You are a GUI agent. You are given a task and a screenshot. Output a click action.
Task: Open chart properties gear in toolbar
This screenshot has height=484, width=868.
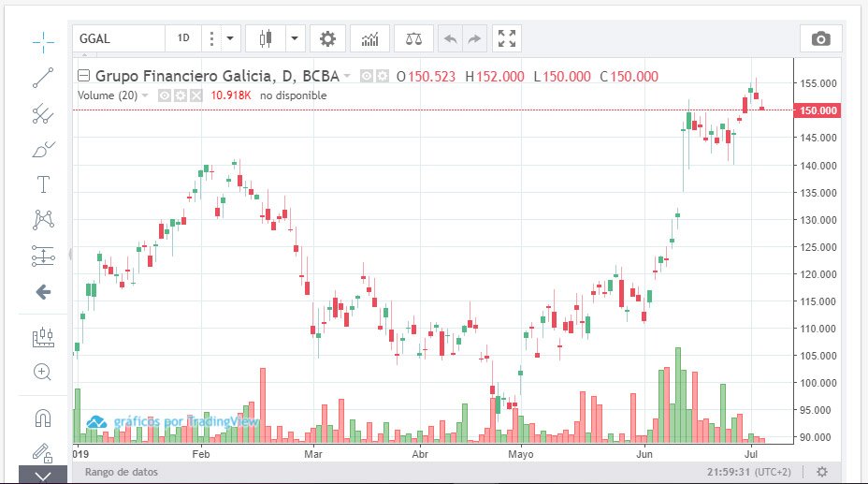(x=327, y=38)
